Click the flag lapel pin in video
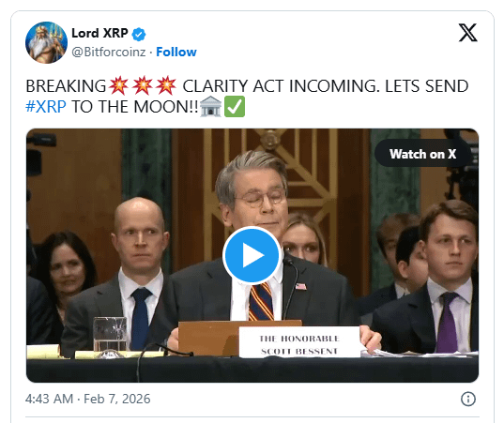 [301, 286]
